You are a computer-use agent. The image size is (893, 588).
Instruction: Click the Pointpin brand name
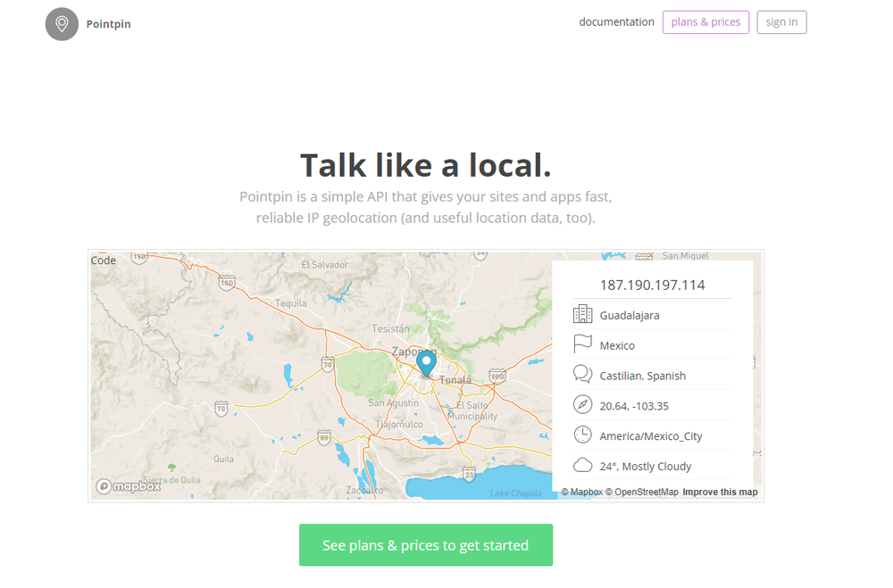tap(109, 24)
